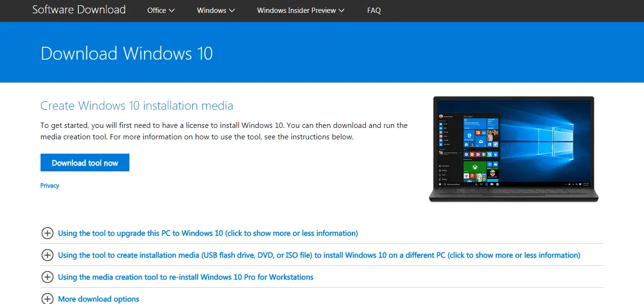644x304 pixels.
Task: Click the Windows 10 laptop image
Action: [x=513, y=149]
